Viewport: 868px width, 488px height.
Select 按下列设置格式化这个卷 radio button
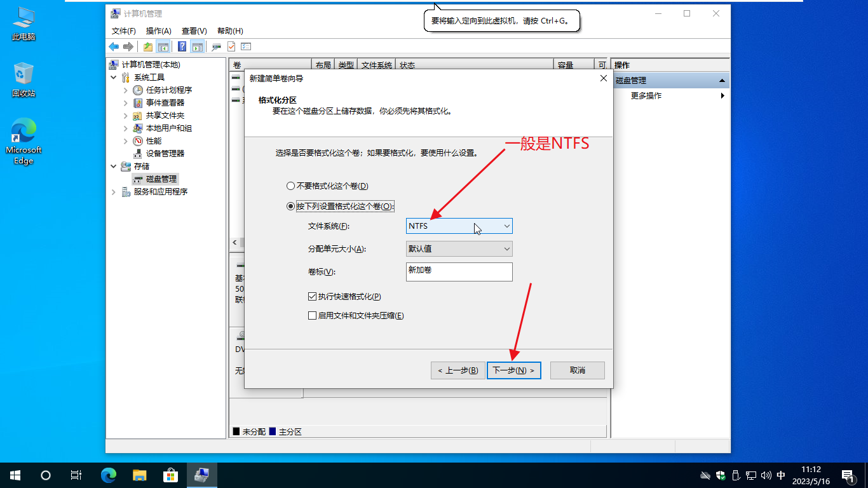(290, 207)
